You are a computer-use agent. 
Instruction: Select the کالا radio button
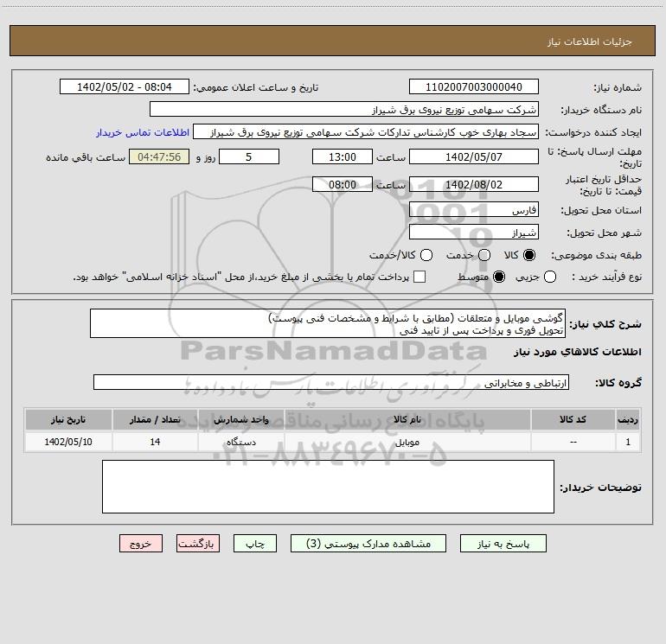click(x=529, y=255)
